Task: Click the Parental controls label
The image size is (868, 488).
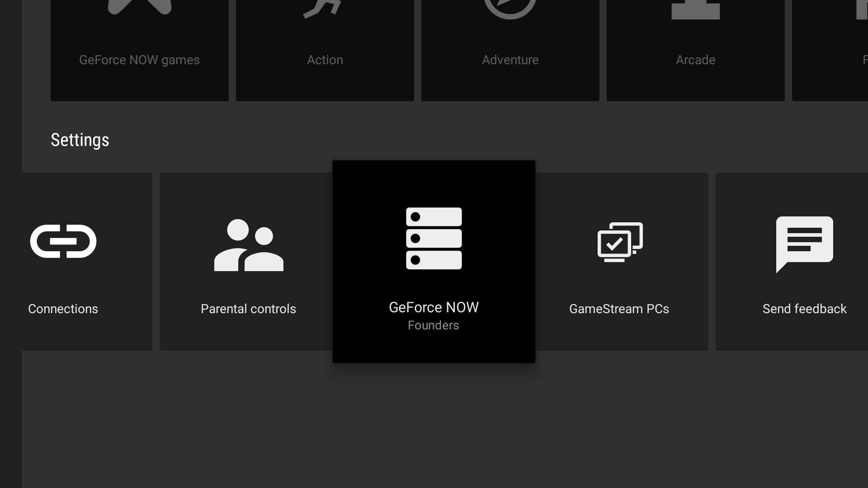Action: coord(249,309)
